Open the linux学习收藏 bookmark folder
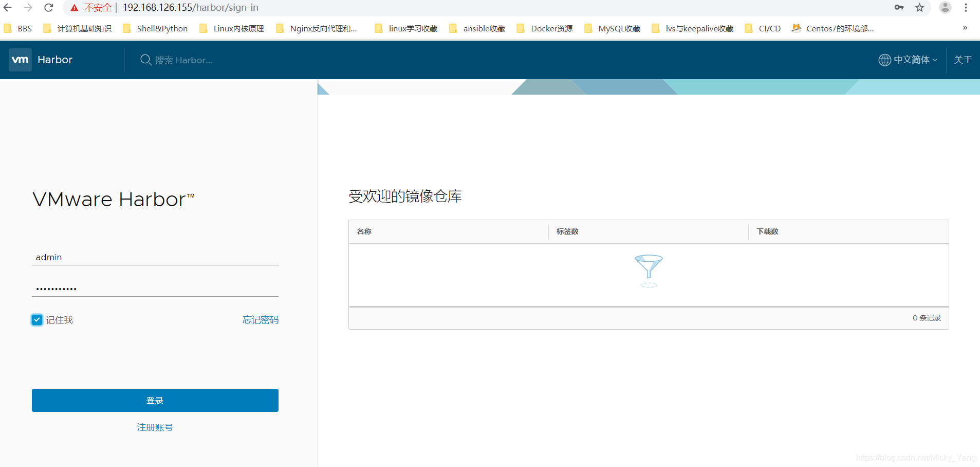The width and height of the screenshot is (980, 467). tap(406, 28)
